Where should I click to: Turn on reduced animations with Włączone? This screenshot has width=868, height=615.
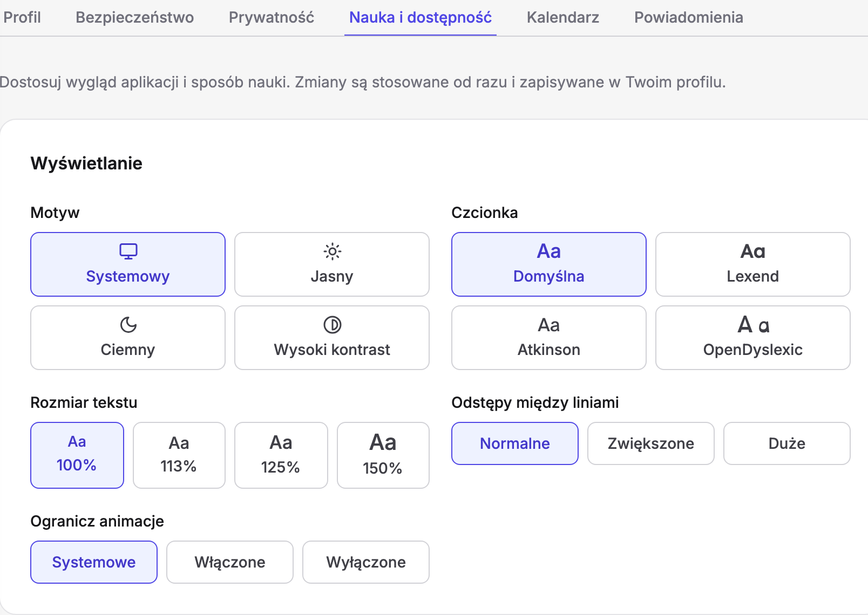coord(230,562)
